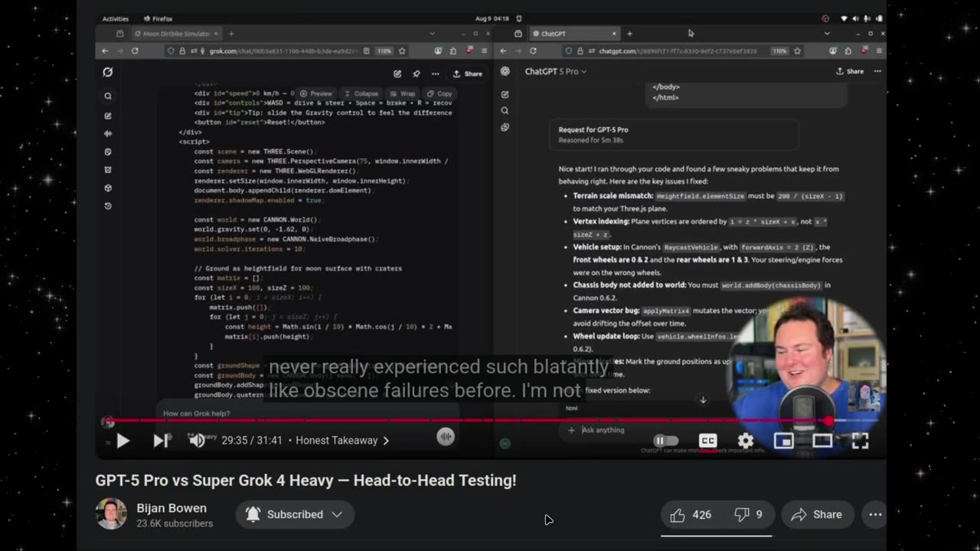
Task: Open voice mode in the Grok sidebar
Action: pyautogui.click(x=108, y=134)
